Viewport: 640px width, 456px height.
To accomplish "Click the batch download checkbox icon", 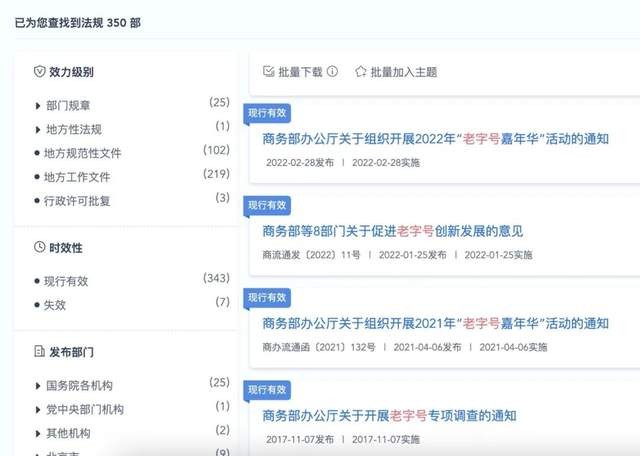I will [269, 71].
